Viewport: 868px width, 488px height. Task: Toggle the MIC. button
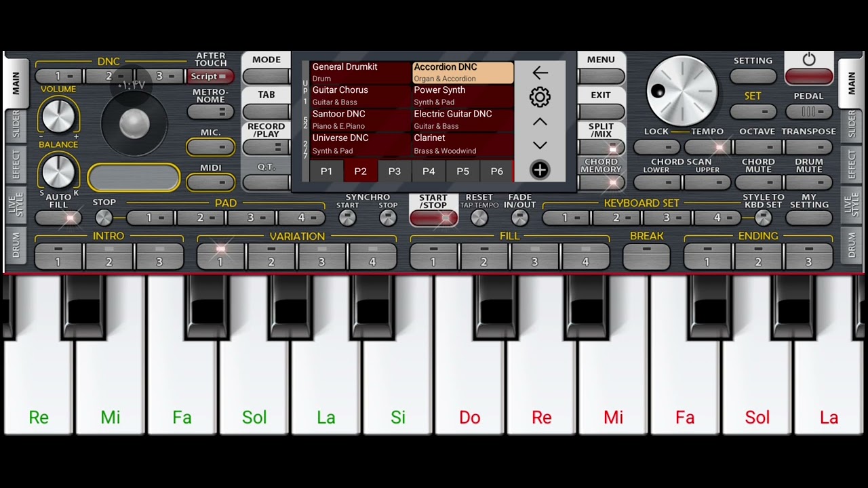[211, 147]
